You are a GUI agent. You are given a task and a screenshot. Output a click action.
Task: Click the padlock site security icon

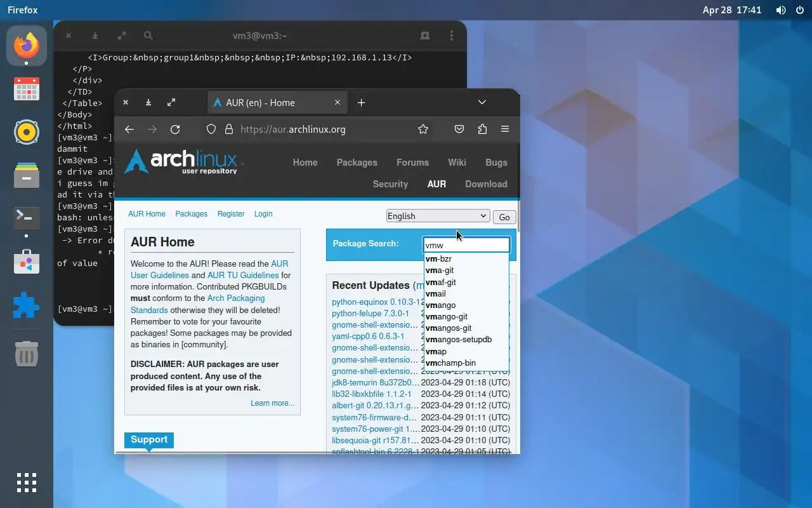point(229,129)
